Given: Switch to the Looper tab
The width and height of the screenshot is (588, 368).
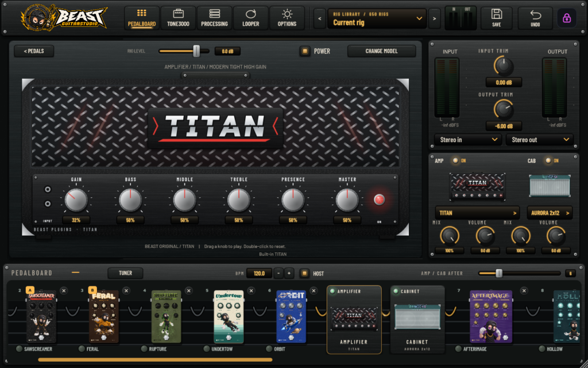Looking at the screenshot, I should pyautogui.click(x=250, y=18).
